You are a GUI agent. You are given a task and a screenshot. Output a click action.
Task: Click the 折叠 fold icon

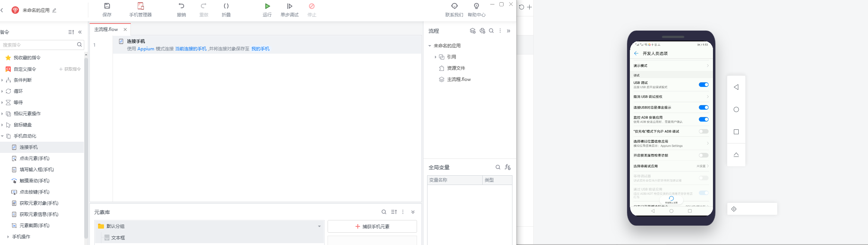tap(226, 6)
